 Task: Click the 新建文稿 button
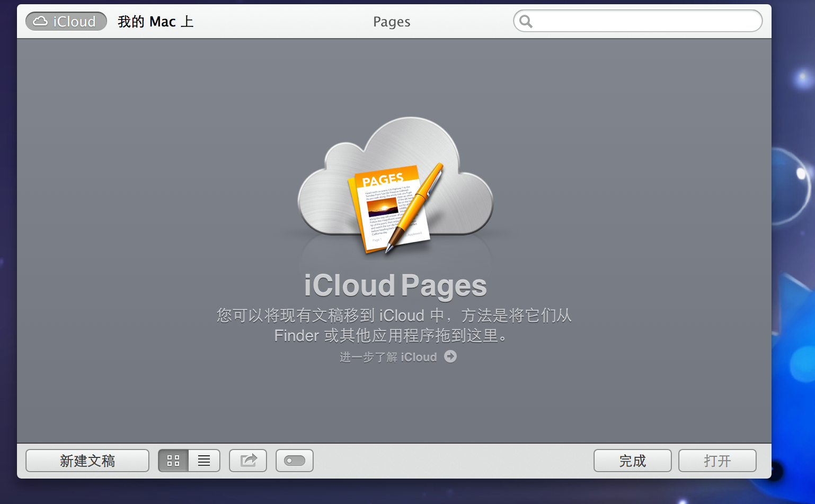click(87, 461)
